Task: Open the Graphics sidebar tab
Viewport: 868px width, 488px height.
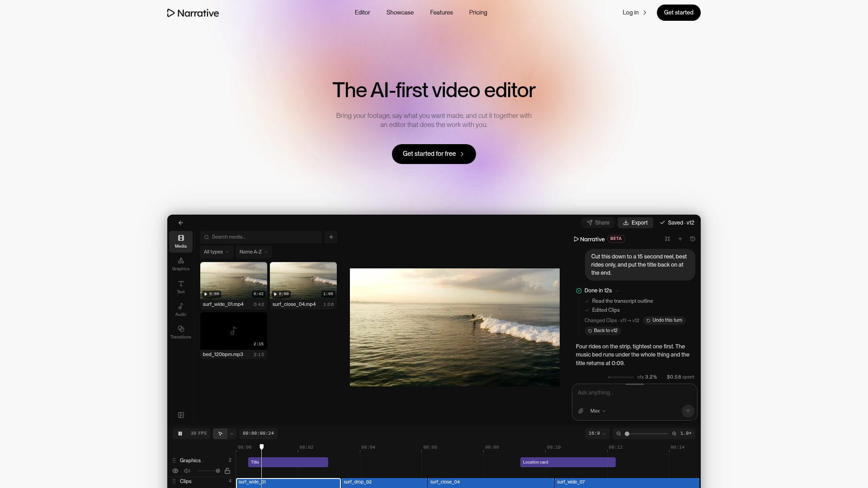Action: [181, 264]
